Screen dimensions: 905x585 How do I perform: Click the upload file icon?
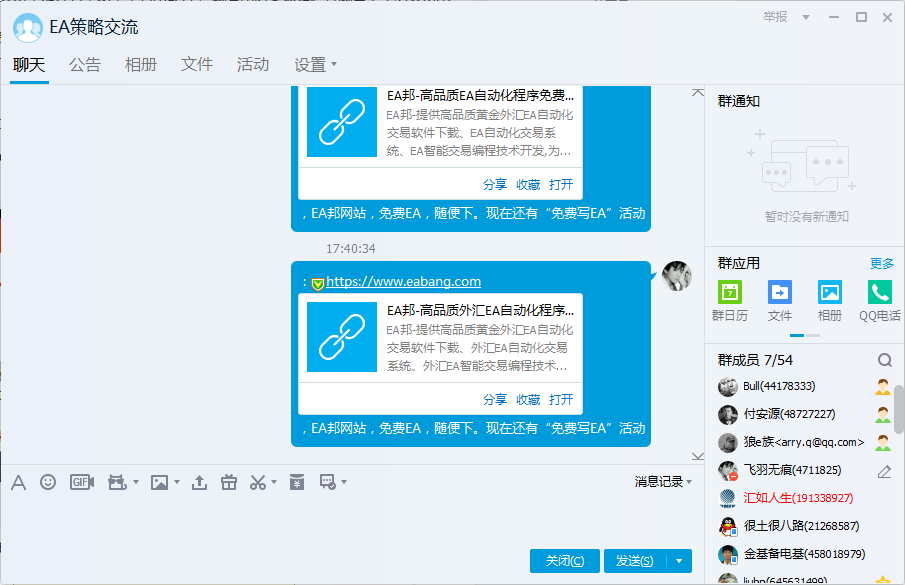tap(199, 482)
